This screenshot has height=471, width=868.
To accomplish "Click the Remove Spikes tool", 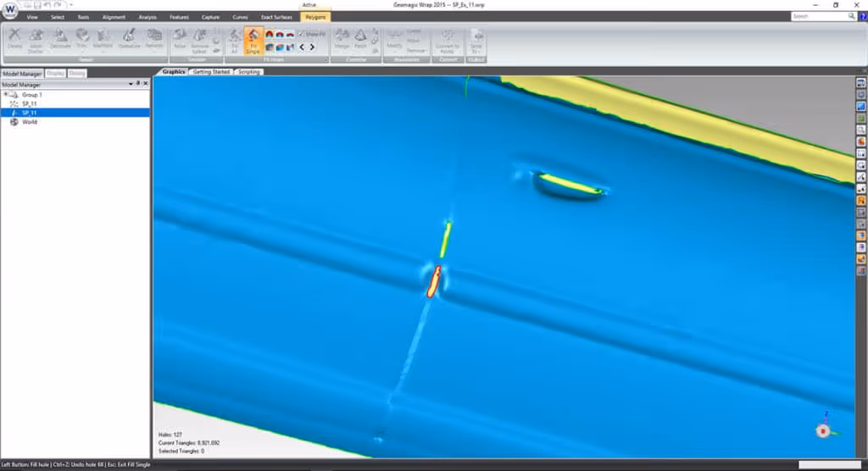I will click(x=199, y=41).
